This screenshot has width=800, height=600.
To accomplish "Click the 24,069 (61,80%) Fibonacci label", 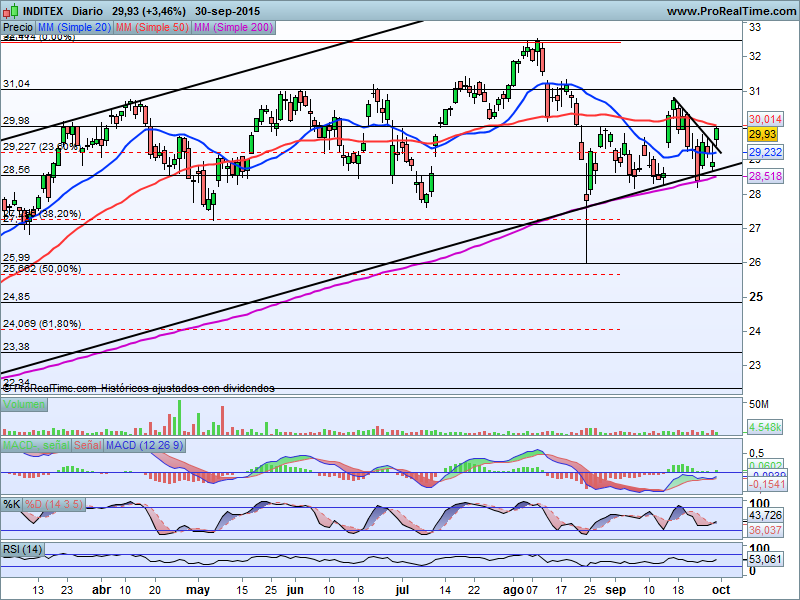I will [x=42, y=324].
